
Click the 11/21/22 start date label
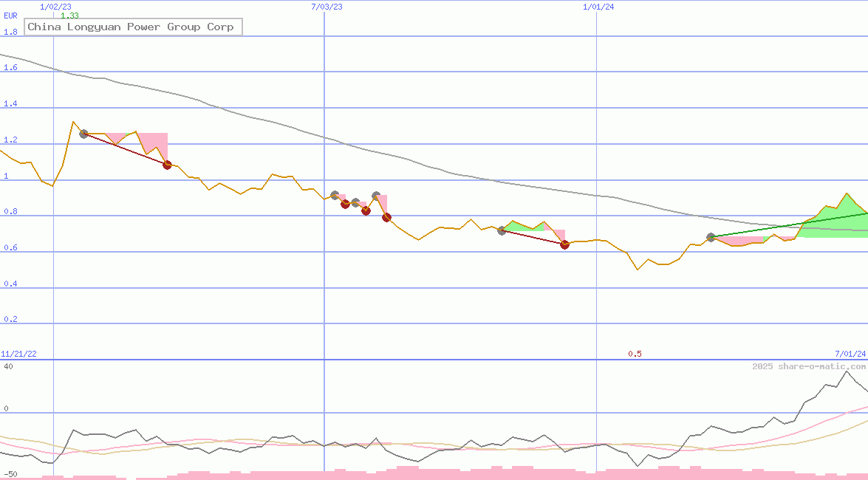[19, 353]
